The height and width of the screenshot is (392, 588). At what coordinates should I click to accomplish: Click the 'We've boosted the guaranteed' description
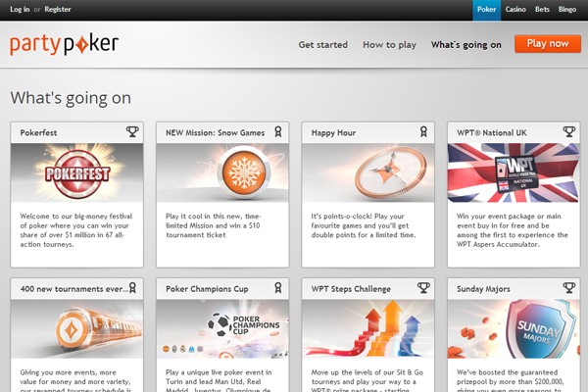point(510,380)
